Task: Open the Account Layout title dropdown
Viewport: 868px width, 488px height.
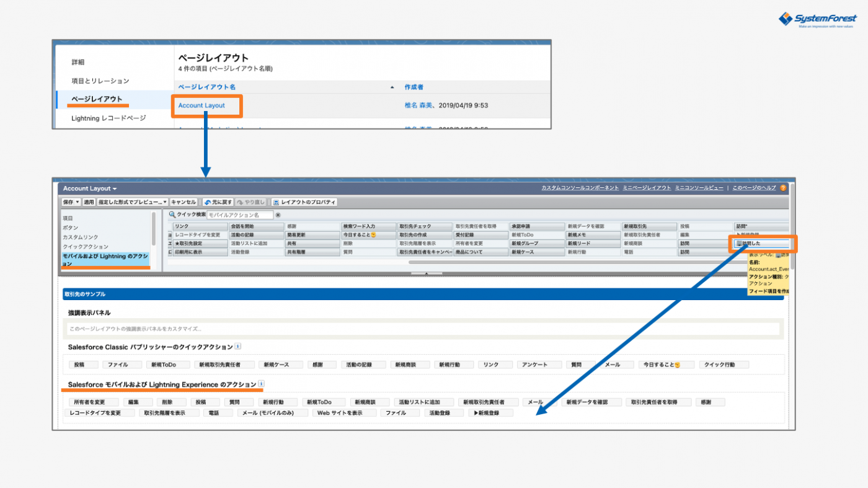Action: tap(115, 189)
